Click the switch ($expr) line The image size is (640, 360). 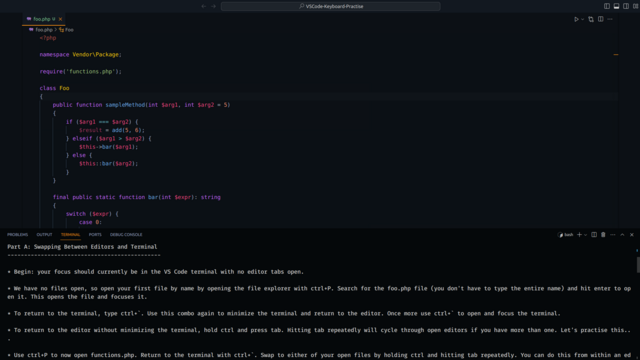click(x=92, y=214)
